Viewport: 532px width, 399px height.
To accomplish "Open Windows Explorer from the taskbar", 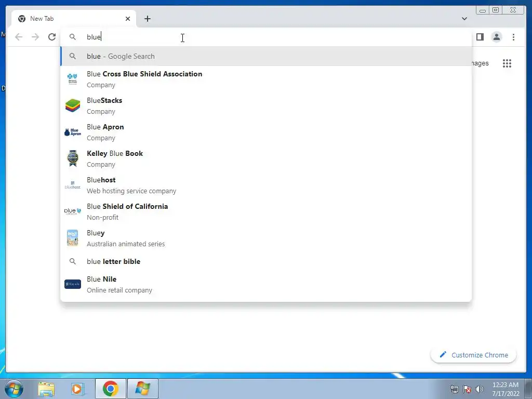I will coord(46,389).
